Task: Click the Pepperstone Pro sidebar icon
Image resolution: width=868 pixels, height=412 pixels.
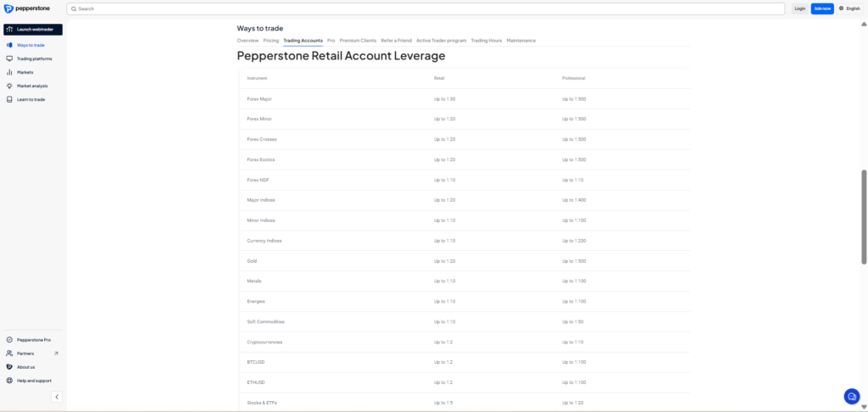Action: pos(8,340)
